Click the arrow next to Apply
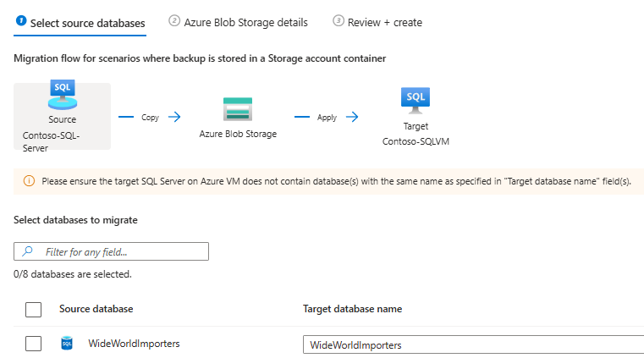This screenshot has height=358, width=644. (352, 117)
